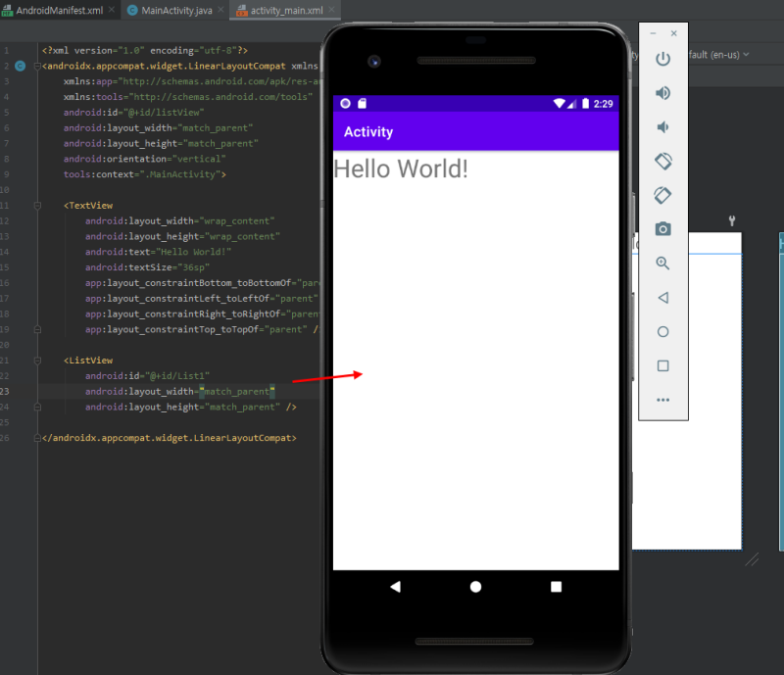Click the Home icon on the emulator toolbar
The image size is (784, 675).
tap(662, 331)
